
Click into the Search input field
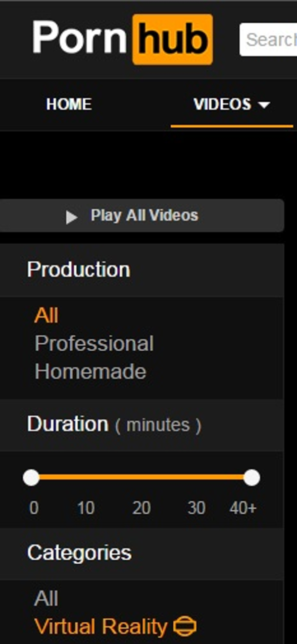coord(270,40)
